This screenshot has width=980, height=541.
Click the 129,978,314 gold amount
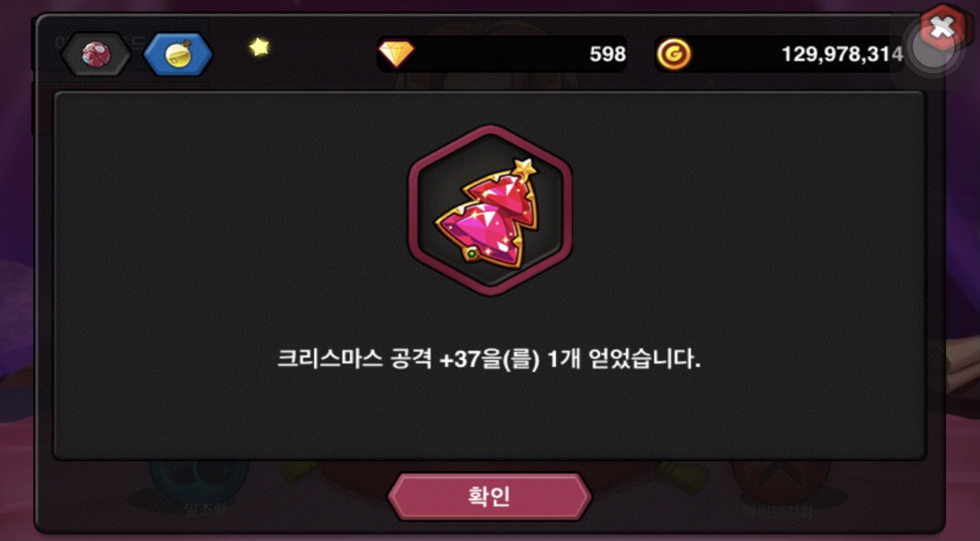(842, 54)
